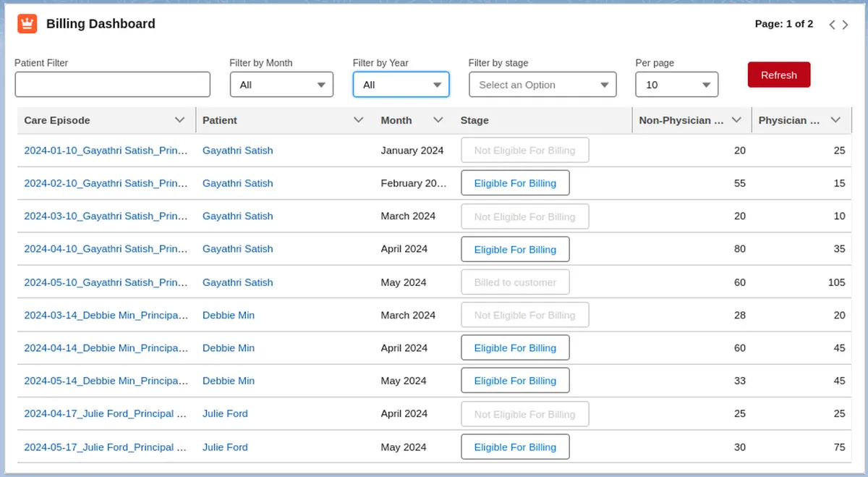Click the Stage column header

(x=475, y=120)
